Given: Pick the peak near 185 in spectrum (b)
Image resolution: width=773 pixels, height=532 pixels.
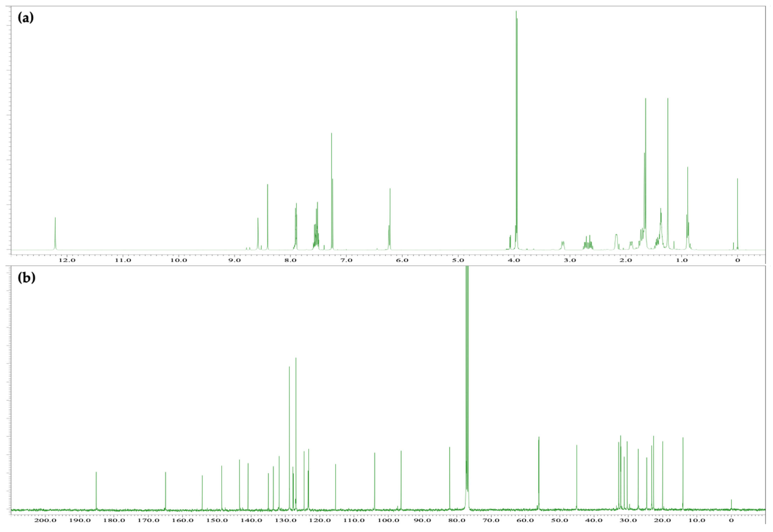Looking at the screenshot, I should (96, 490).
